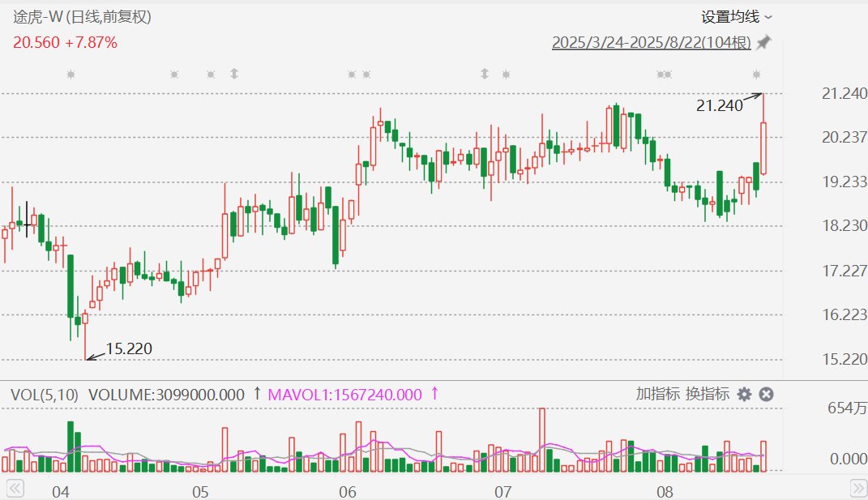Select the 08 month label on timeline

665,492
